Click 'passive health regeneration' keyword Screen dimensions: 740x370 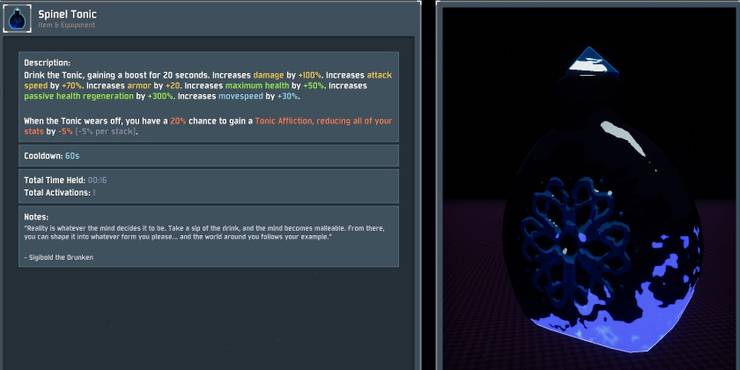point(79,96)
